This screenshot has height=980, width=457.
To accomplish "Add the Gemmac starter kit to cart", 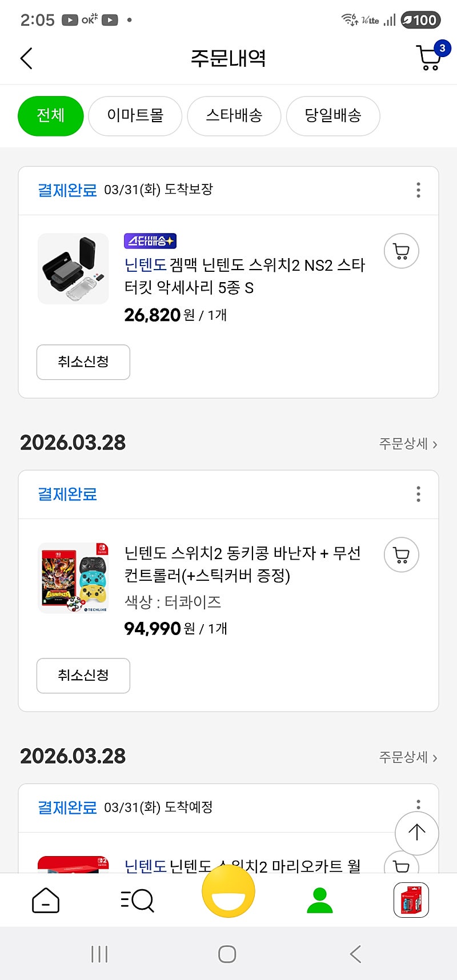I will 402,251.
